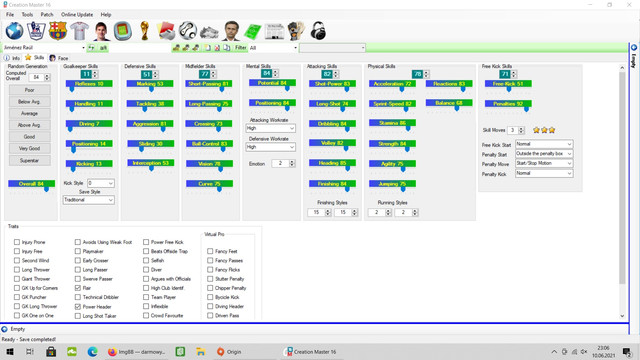Image resolution: width=640 pixels, height=360 pixels.
Task: Click the Very Good button
Action: (x=29, y=149)
